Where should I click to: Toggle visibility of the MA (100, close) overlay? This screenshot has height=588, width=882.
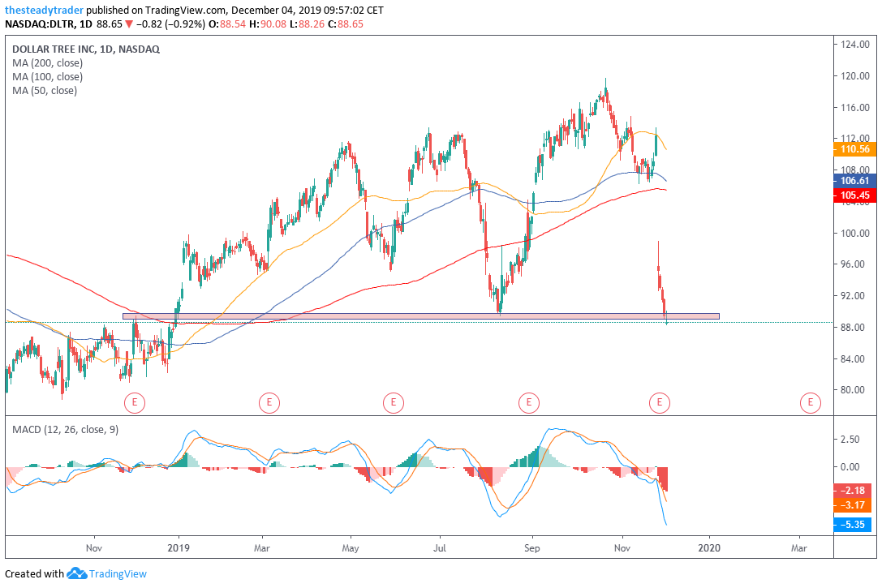pos(49,76)
